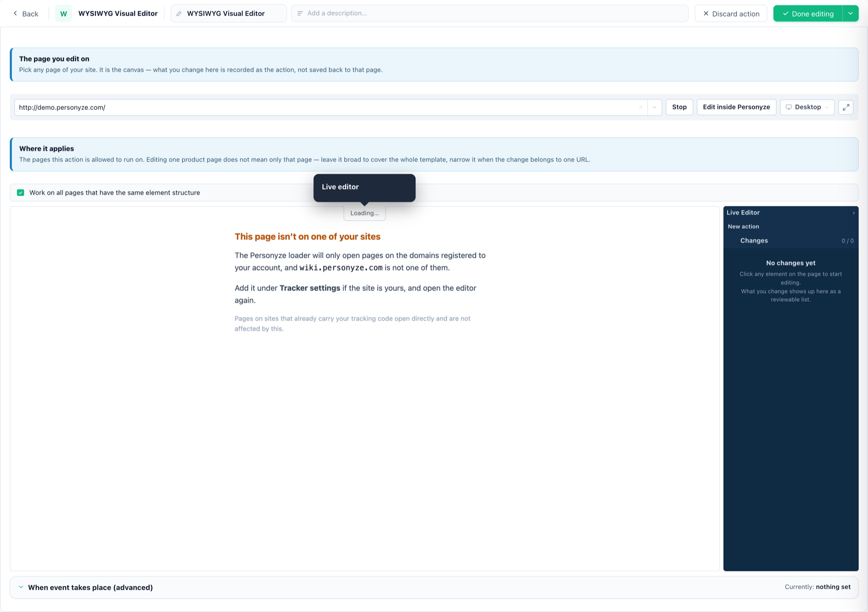868x612 pixels.
Task: Click the desktop monitor icon
Action: click(788, 107)
